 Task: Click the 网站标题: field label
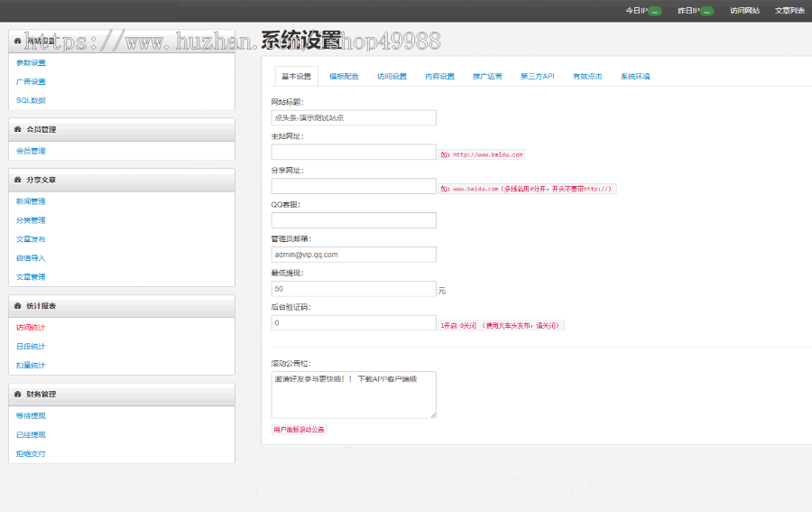pyautogui.click(x=288, y=102)
